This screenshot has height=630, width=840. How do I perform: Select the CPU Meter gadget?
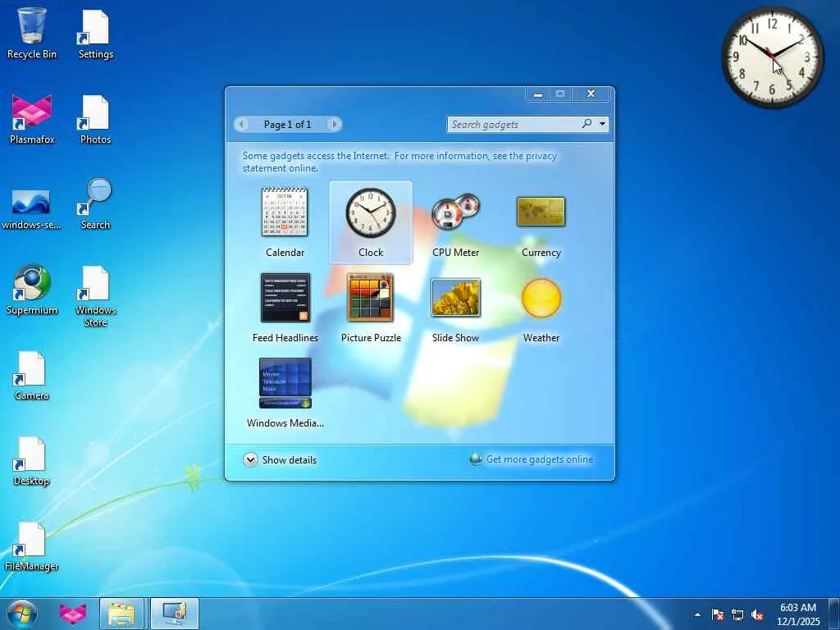pos(456,222)
